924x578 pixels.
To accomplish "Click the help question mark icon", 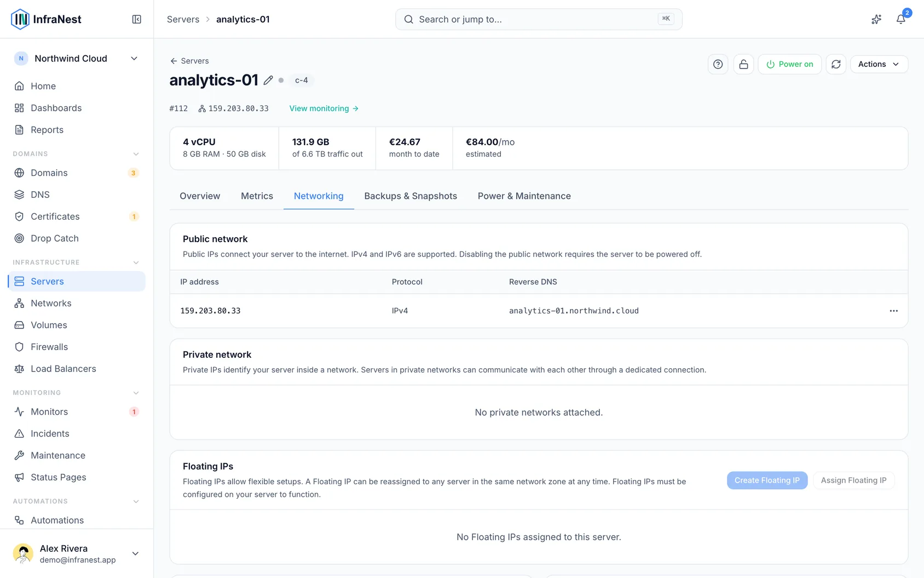I will coord(718,64).
